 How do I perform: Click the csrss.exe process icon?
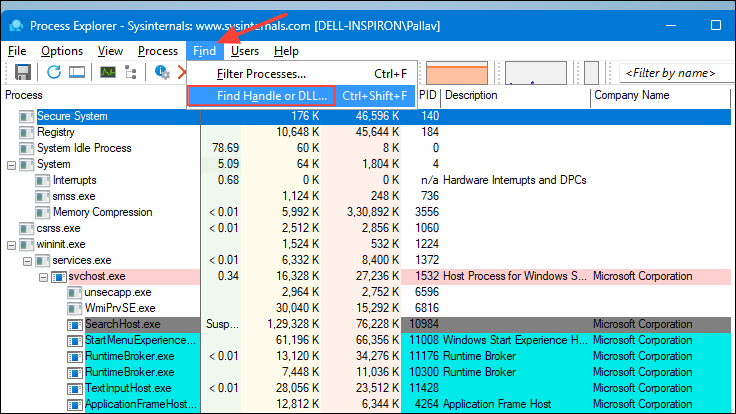pos(27,228)
